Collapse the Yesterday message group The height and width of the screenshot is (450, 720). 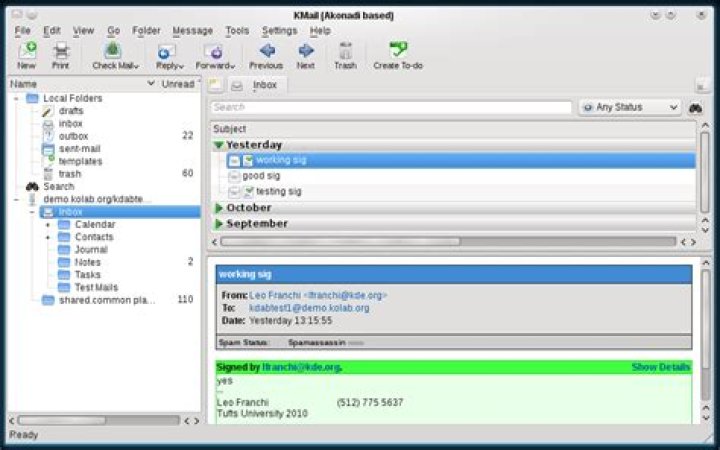[x=219, y=145]
